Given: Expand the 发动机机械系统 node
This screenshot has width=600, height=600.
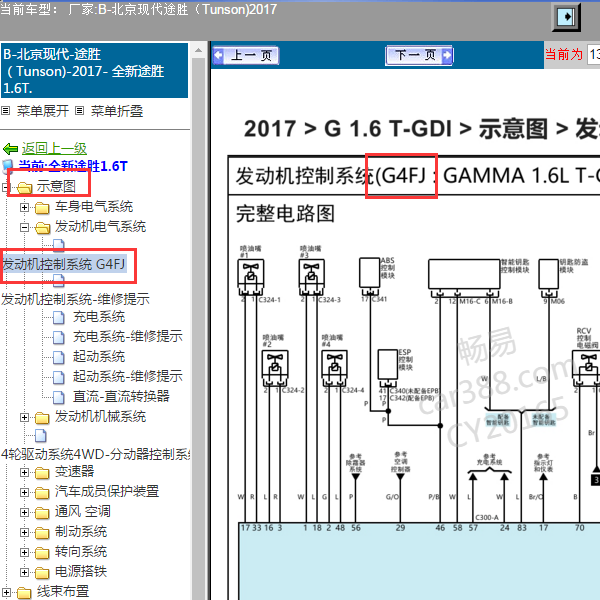Looking at the screenshot, I should 24,417.
